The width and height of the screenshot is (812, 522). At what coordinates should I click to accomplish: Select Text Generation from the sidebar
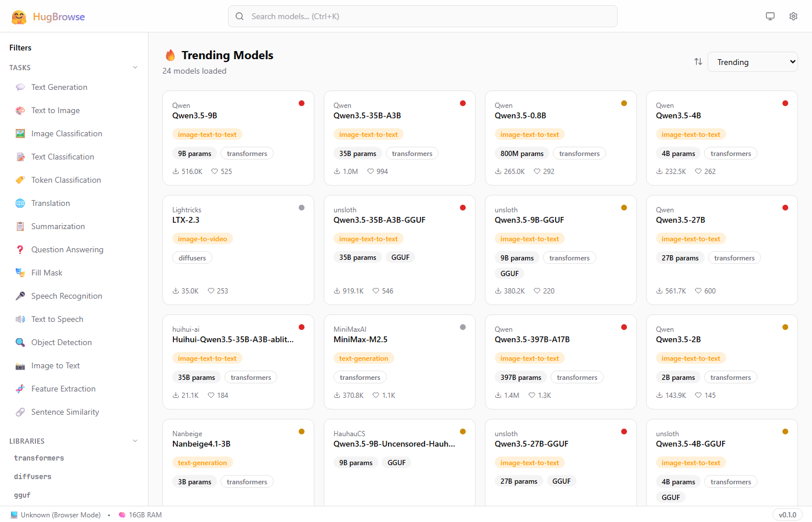click(x=59, y=87)
